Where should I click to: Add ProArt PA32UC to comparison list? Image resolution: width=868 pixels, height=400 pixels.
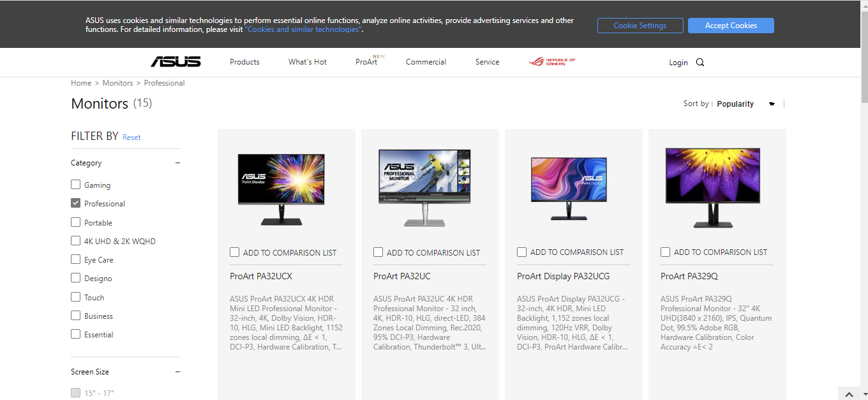click(378, 252)
